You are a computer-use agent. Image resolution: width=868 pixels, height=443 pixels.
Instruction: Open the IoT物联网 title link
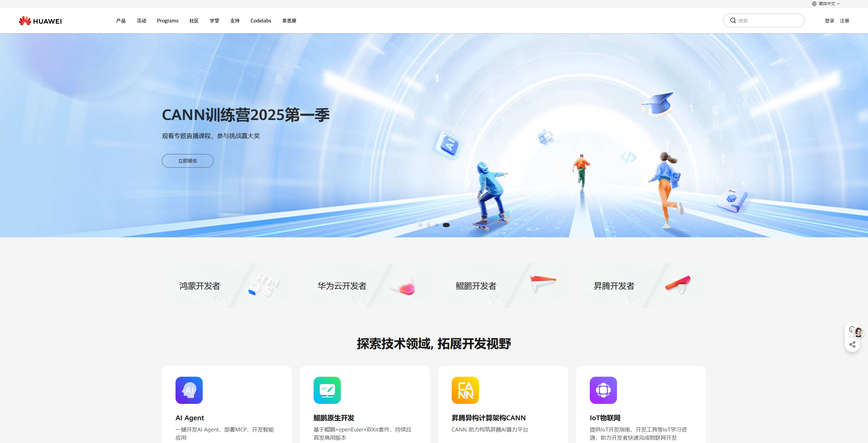(x=605, y=418)
